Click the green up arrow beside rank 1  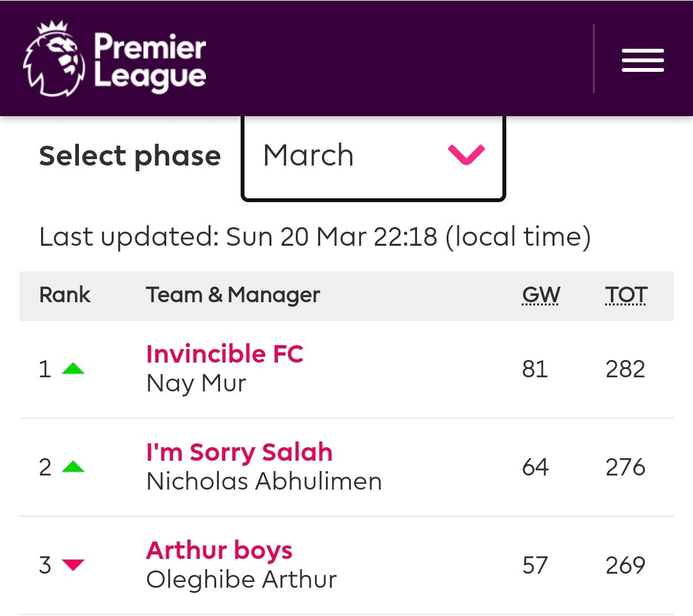(x=73, y=368)
